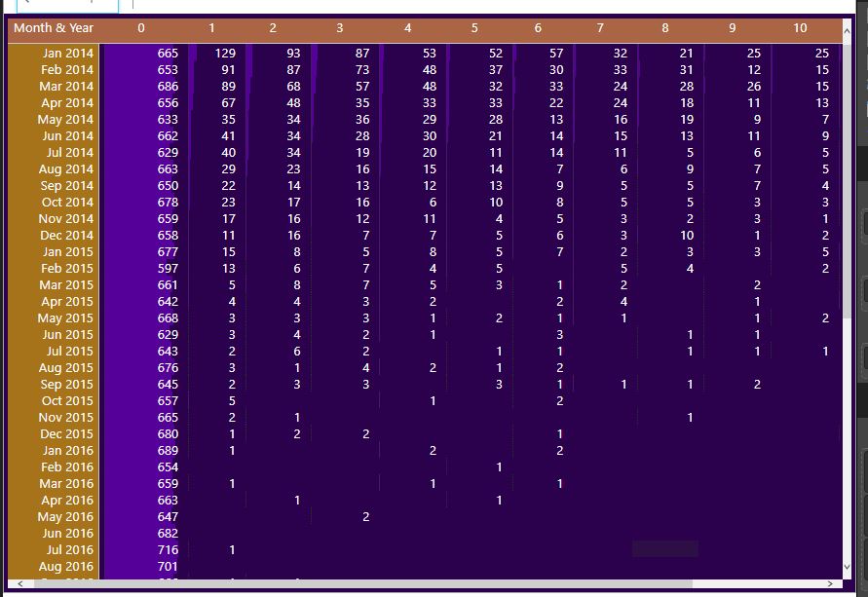
Task: Select column header 8
Action: (664, 27)
